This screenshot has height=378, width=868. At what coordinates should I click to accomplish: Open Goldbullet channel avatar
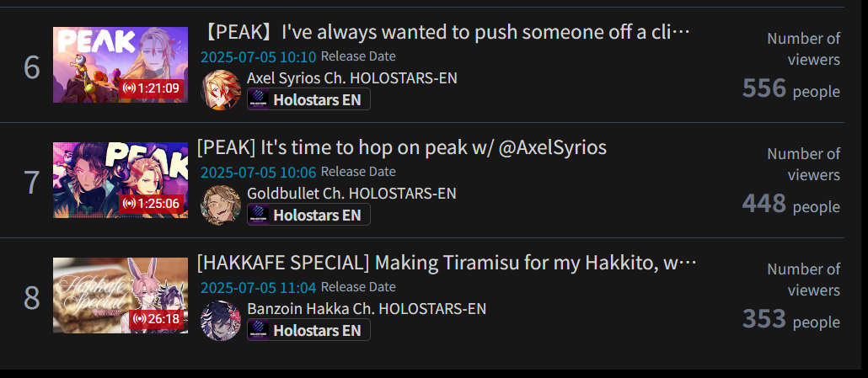221,205
